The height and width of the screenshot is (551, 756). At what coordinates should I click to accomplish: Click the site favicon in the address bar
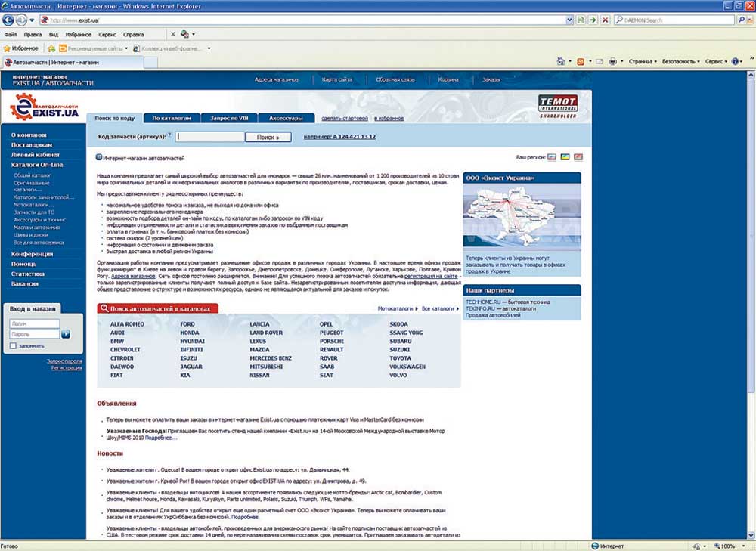coord(45,20)
